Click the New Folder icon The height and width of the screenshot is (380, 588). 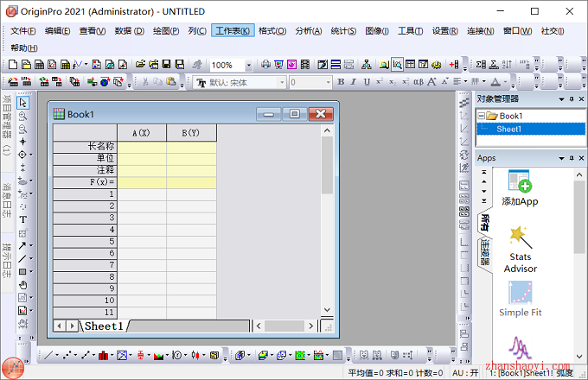coord(26,65)
